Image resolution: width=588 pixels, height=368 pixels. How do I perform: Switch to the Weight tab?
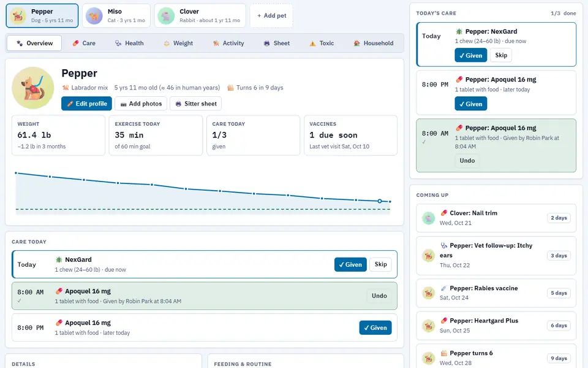[178, 43]
